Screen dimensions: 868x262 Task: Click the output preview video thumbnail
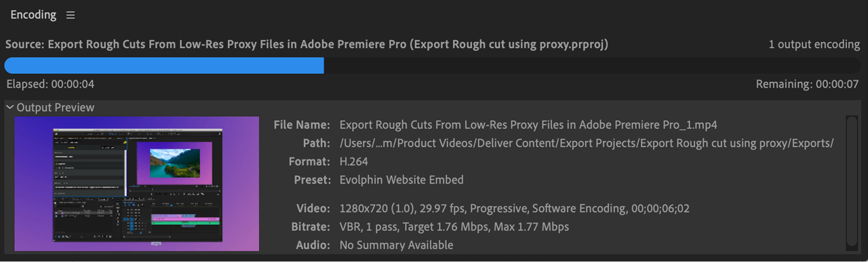pos(137,184)
